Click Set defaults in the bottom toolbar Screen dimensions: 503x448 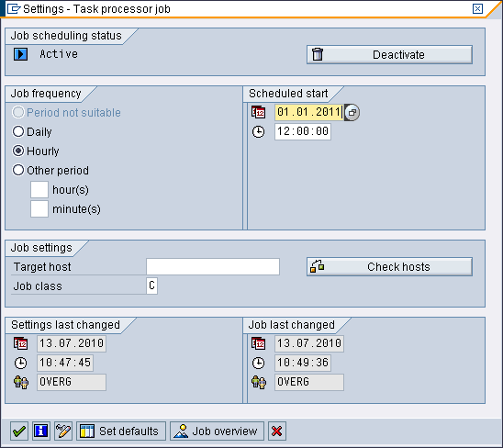coord(121,431)
